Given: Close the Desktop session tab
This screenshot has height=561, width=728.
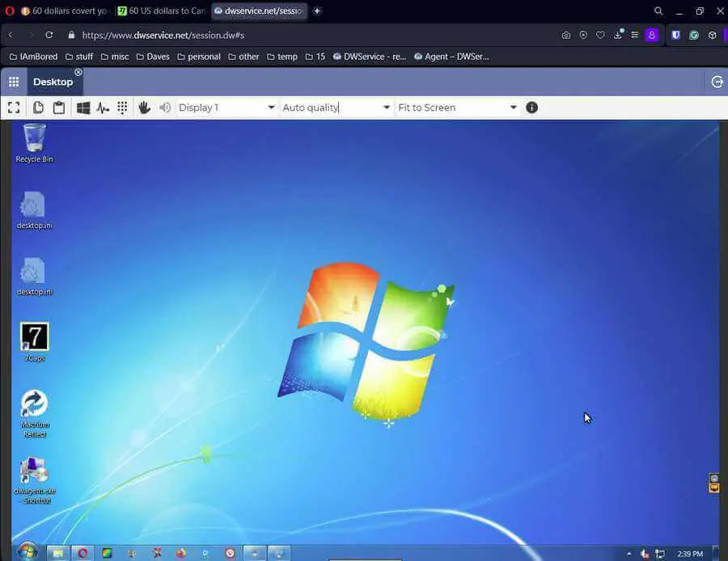Looking at the screenshot, I should click(x=78, y=72).
